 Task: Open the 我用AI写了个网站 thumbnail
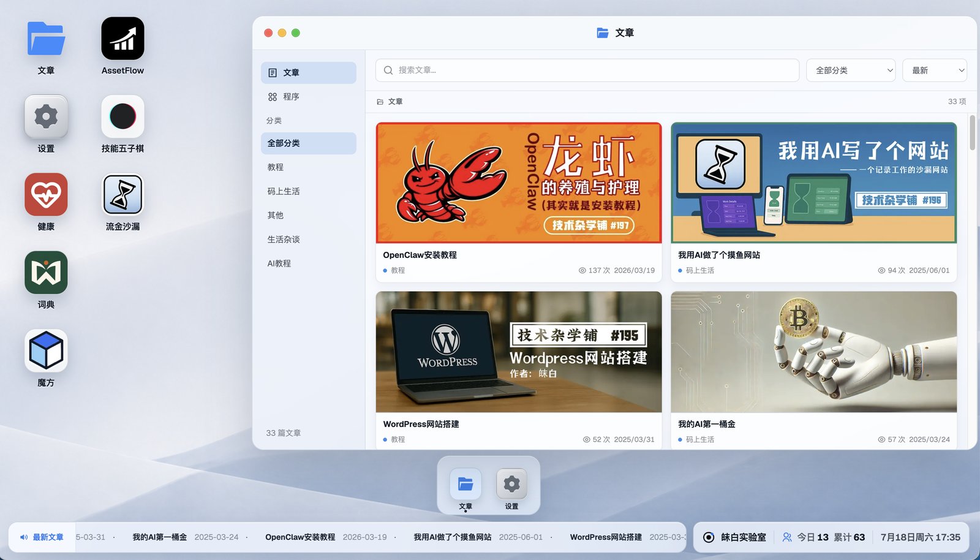(x=813, y=183)
